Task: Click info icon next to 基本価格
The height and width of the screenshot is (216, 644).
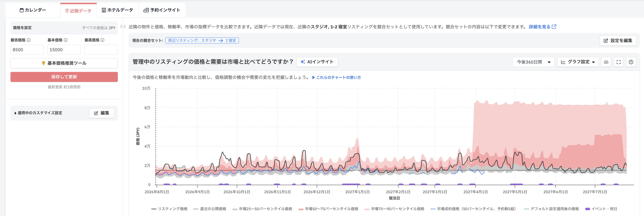Action: click(66, 40)
